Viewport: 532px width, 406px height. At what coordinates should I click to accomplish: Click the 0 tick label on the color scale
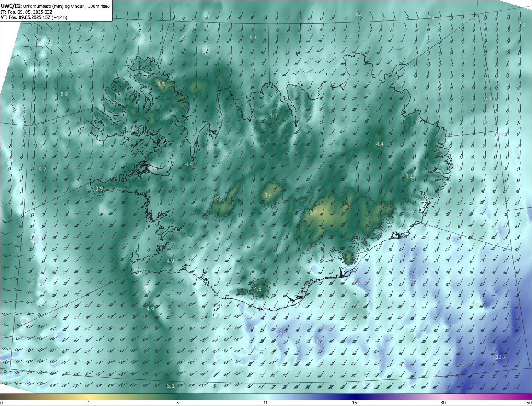click(x=1, y=403)
